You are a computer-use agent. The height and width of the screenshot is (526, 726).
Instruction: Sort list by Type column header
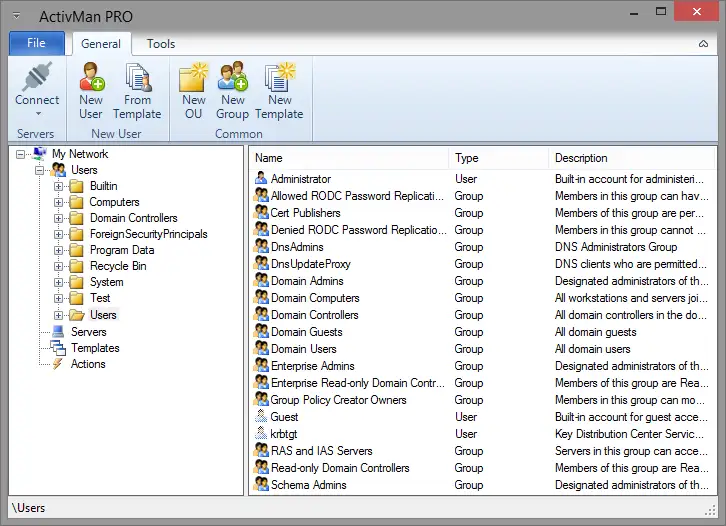[499, 158]
